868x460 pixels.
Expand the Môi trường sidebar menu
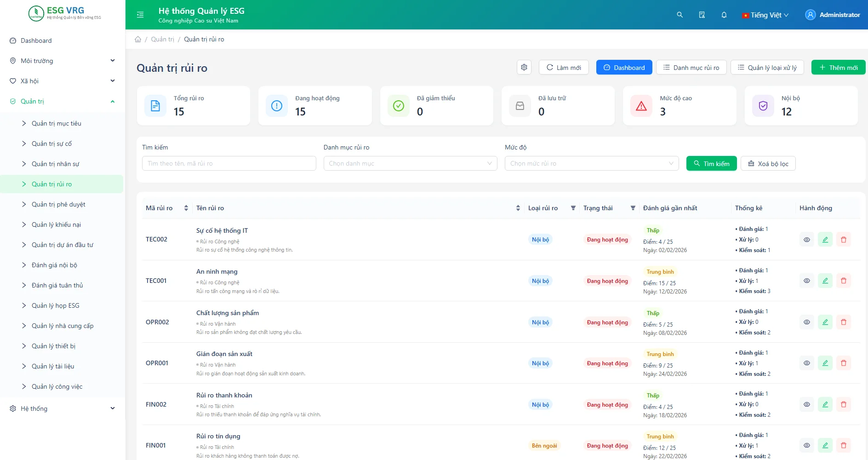coord(63,61)
